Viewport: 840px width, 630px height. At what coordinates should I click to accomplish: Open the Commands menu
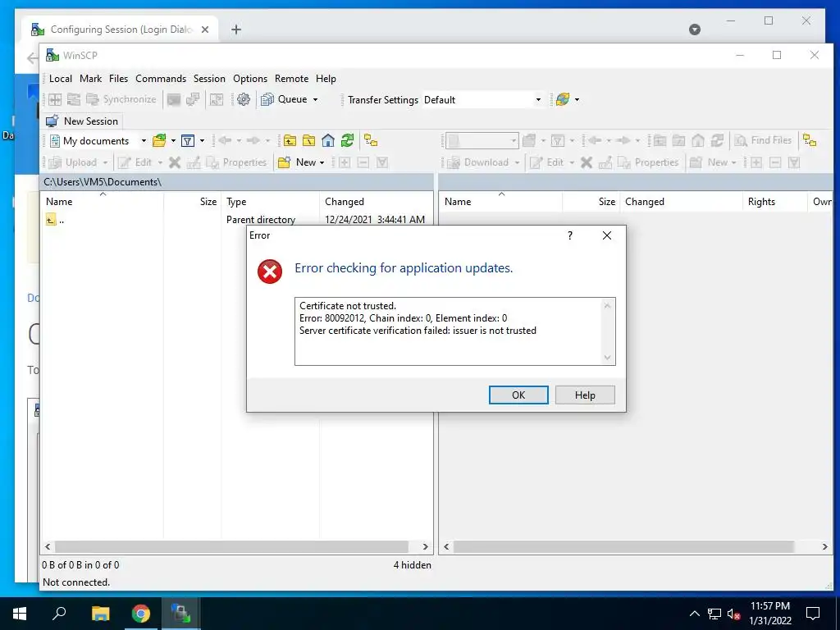[161, 79]
